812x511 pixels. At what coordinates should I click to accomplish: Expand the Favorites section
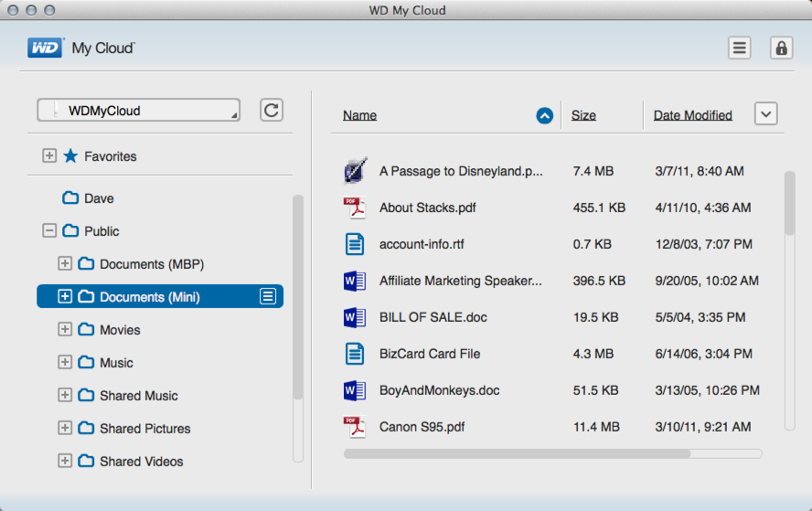pyautogui.click(x=49, y=155)
